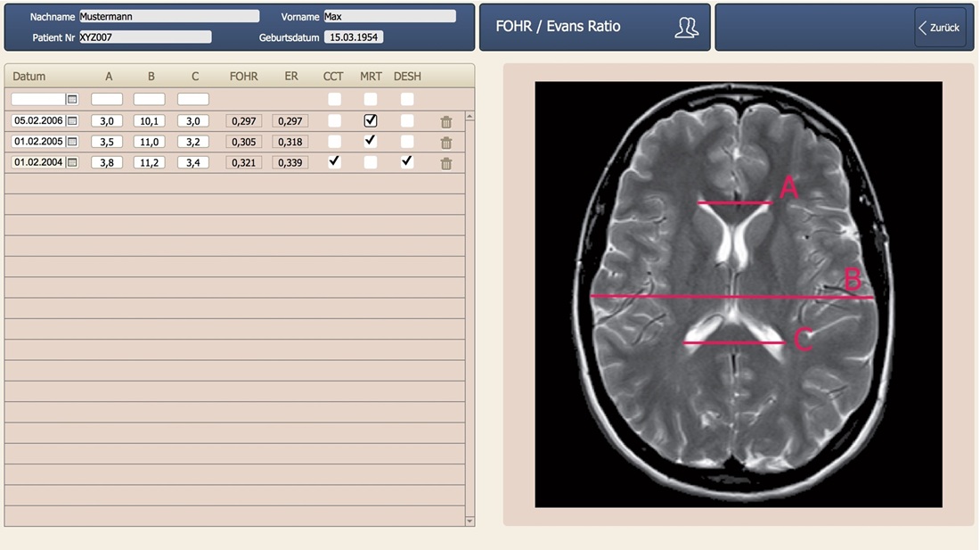Check MRT for the 01.02.2004 row
This screenshot has width=980, height=550.
click(x=371, y=162)
